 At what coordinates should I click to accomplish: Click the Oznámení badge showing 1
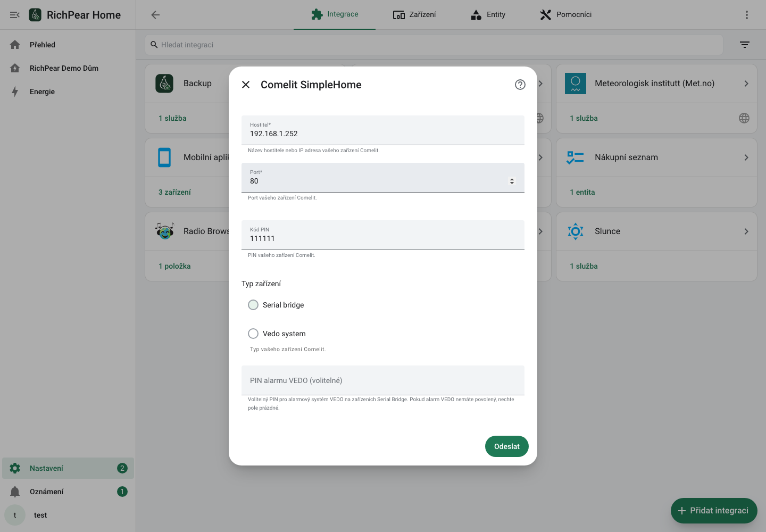(122, 492)
